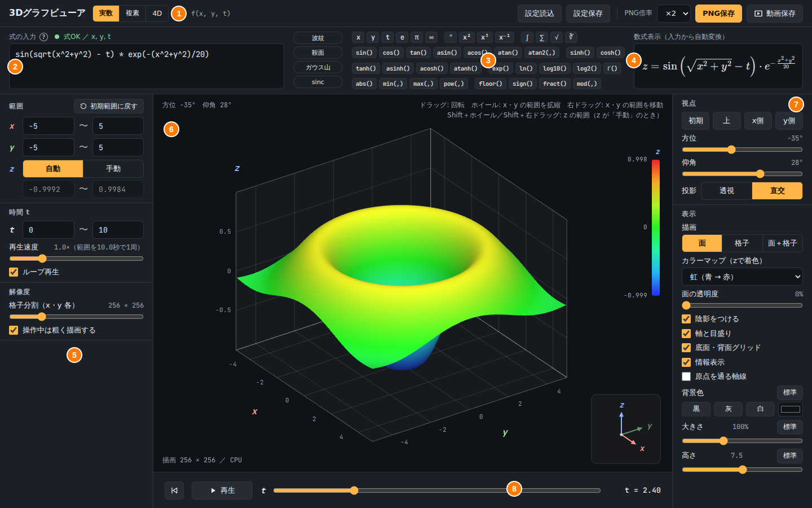Viewport: 812px width, 508px height.
Task: Toggle 操作中は粗く描画する checkbox
Action: (x=14, y=330)
